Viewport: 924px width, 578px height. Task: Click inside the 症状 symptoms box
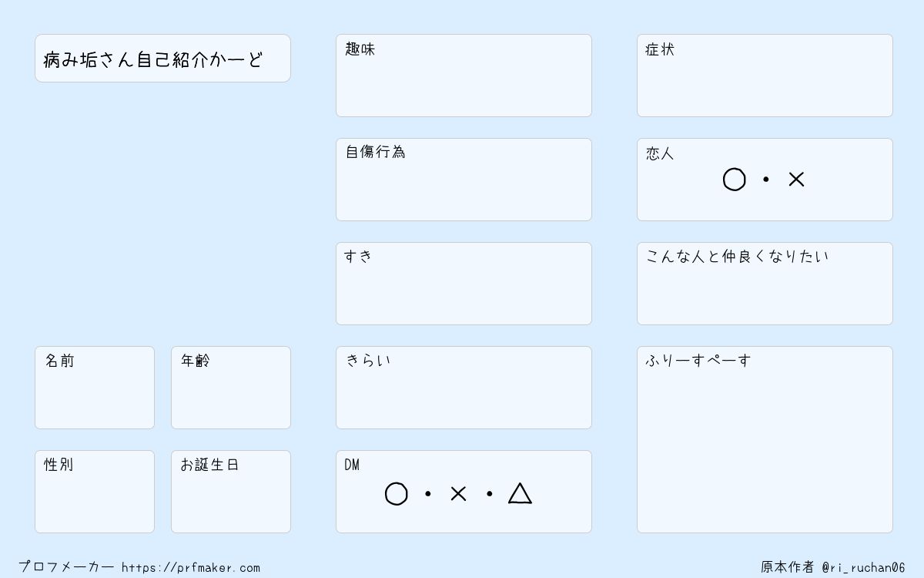coord(765,76)
